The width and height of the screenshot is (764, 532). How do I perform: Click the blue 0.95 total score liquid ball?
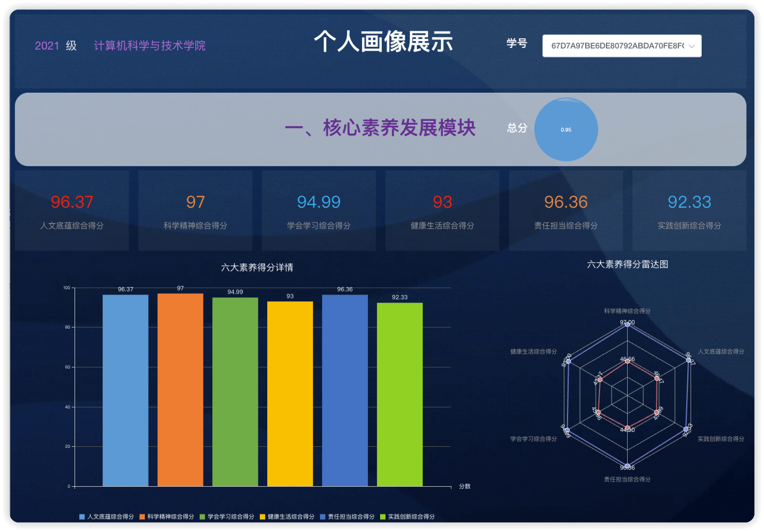(x=566, y=129)
